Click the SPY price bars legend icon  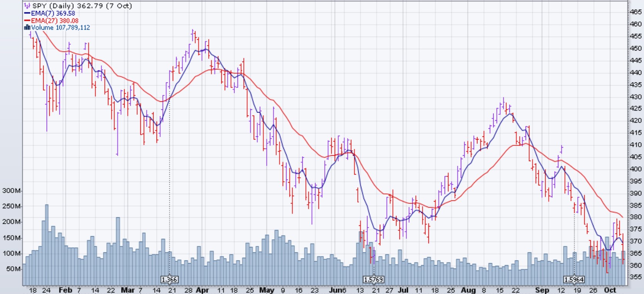coord(27,6)
